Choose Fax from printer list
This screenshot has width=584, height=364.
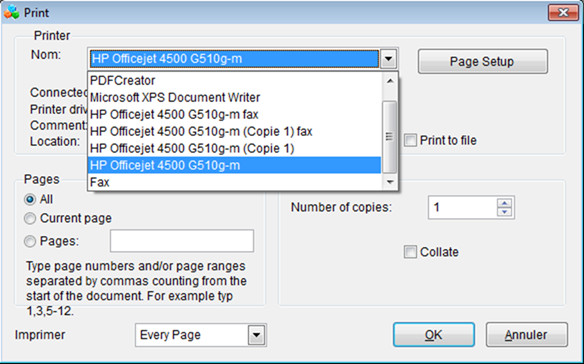click(235, 182)
